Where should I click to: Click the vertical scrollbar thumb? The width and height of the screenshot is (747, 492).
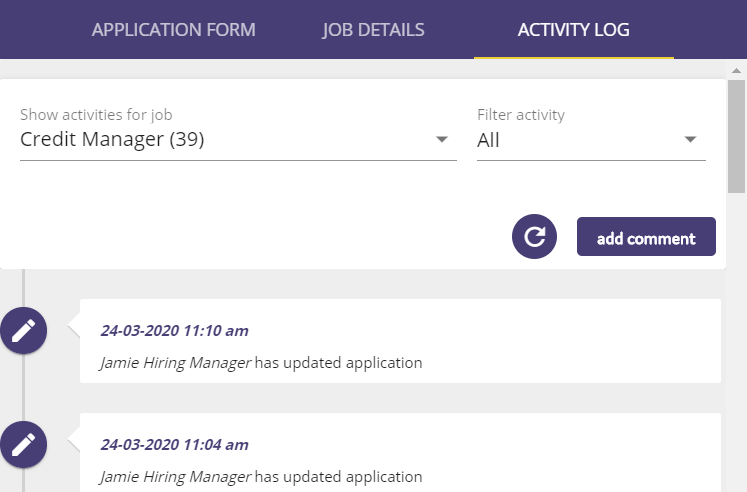click(x=736, y=137)
